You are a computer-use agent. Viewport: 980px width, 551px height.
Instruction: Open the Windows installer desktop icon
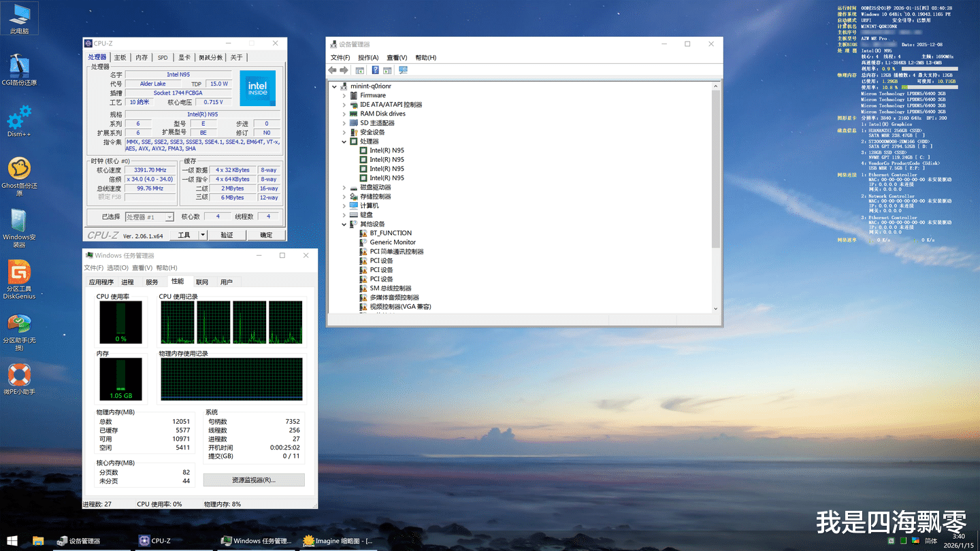click(19, 220)
